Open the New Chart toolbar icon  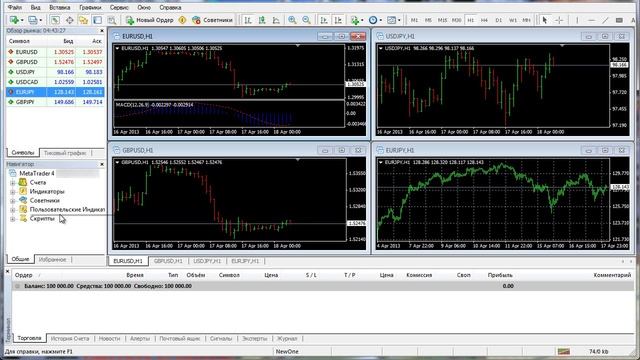tap(14, 20)
